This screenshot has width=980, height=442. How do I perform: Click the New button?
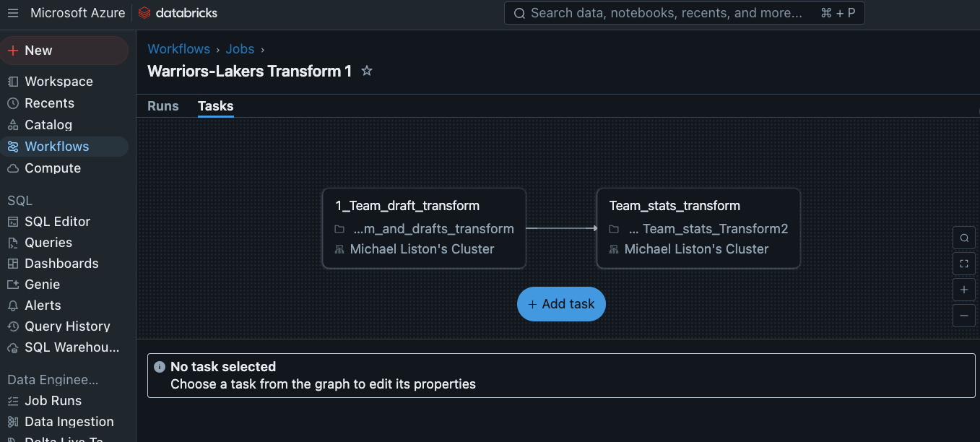click(x=65, y=51)
